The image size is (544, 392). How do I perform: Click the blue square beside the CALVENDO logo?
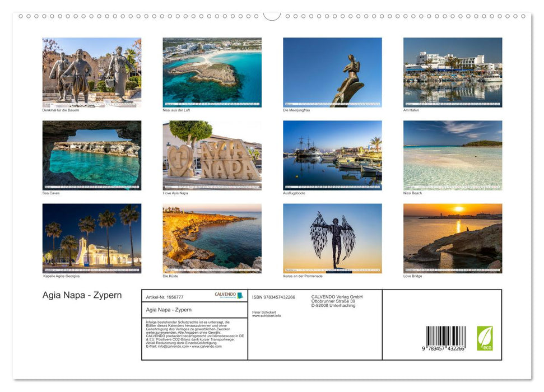[241, 295]
